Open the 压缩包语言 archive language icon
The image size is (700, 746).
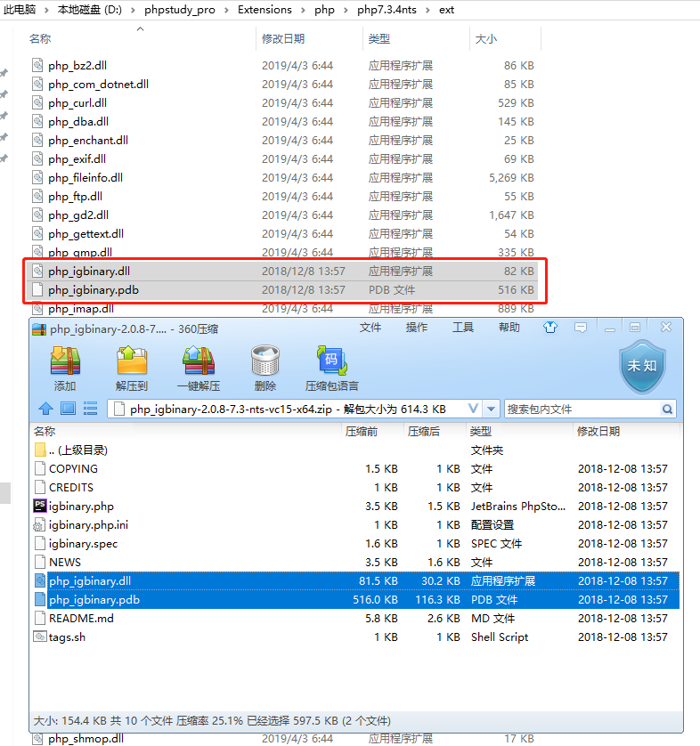pos(331,361)
